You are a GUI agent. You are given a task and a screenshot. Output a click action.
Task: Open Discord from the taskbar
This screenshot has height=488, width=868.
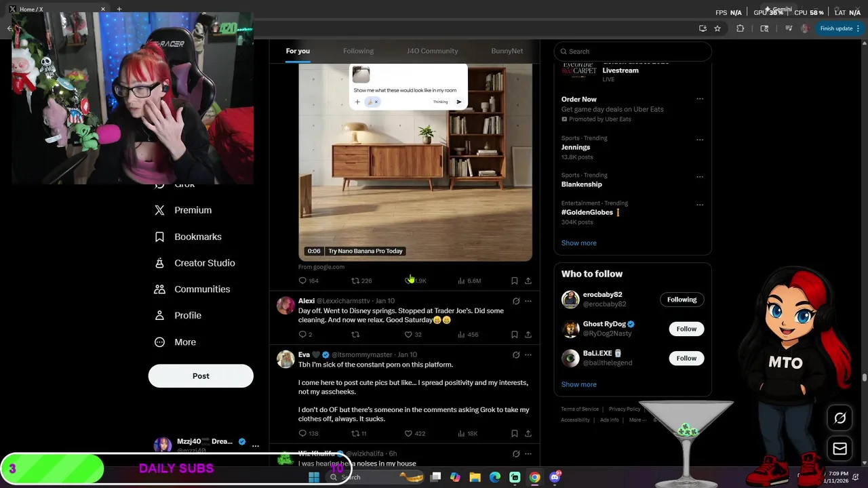(x=555, y=477)
